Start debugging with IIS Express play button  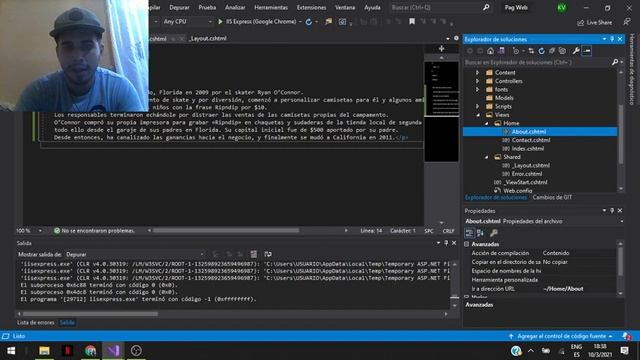(220, 22)
